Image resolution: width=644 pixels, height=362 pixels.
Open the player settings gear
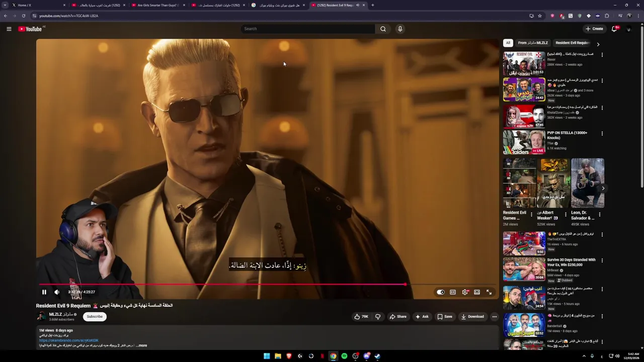click(465, 292)
